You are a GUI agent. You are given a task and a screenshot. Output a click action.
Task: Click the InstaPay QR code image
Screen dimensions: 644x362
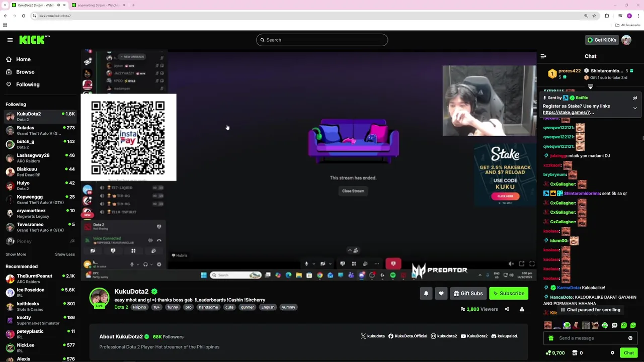coord(128,137)
